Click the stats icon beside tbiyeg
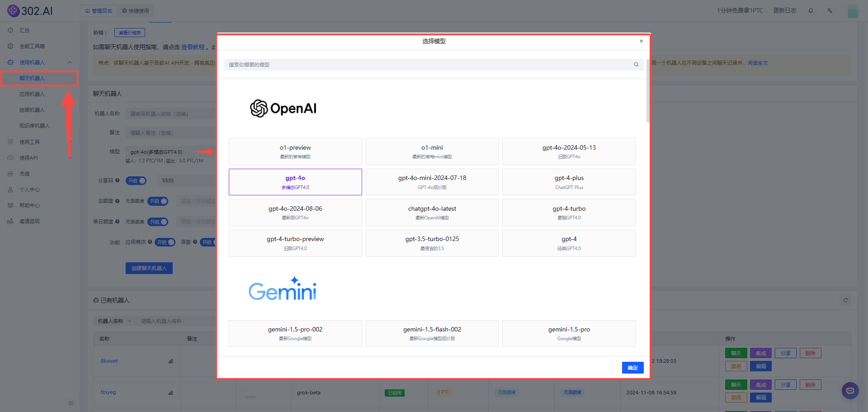 tap(170, 393)
